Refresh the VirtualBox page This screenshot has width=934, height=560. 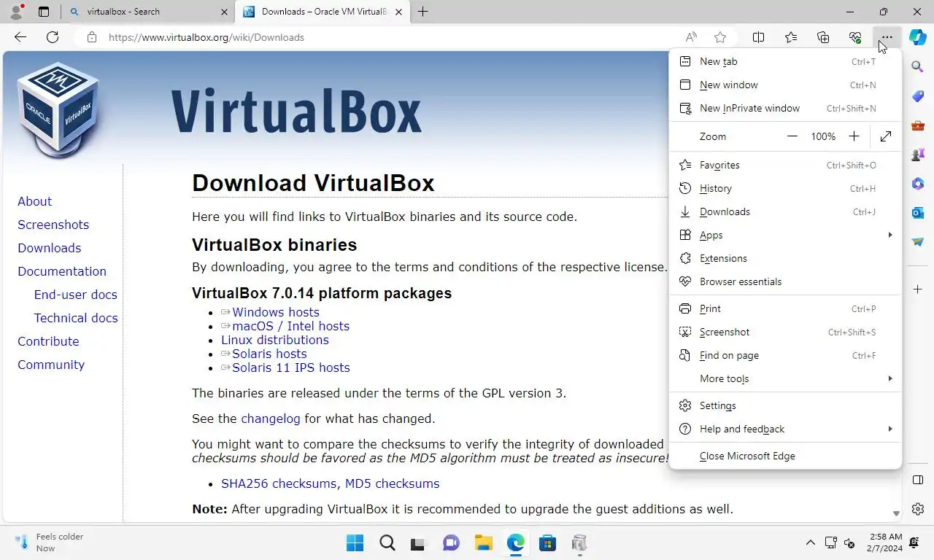(x=53, y=37)
